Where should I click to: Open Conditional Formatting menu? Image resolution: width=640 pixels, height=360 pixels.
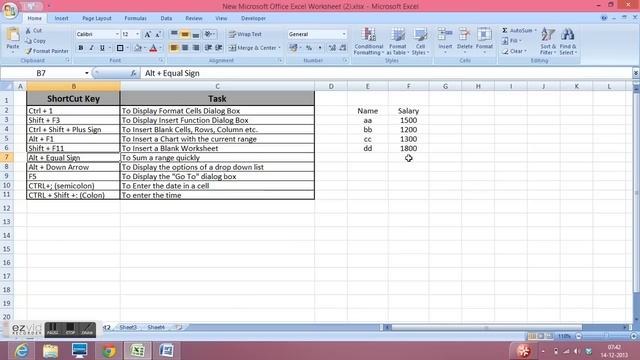point(369,41)
